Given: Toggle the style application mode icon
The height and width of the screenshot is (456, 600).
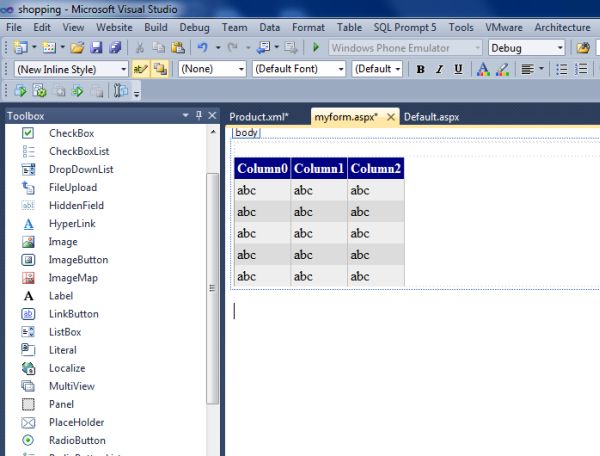Looking at the screenshot, I should [x=140, y=69].
